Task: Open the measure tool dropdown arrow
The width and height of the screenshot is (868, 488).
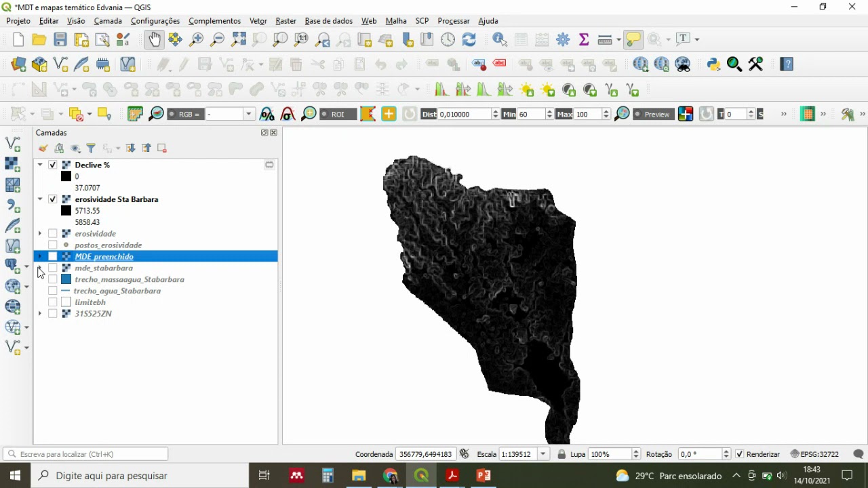Action: coord(618,39)
